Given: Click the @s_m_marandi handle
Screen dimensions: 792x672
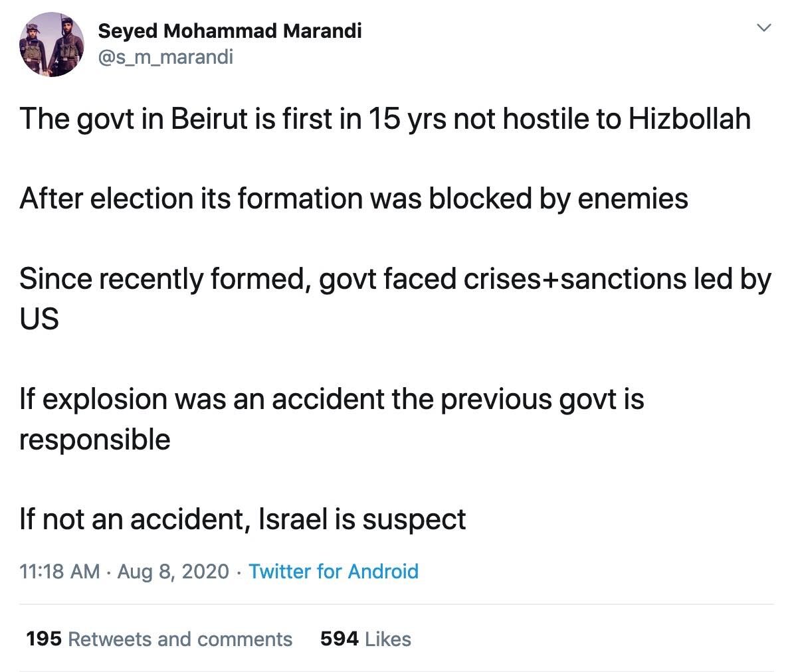Looking at the screenshot, I should point(165,57).
